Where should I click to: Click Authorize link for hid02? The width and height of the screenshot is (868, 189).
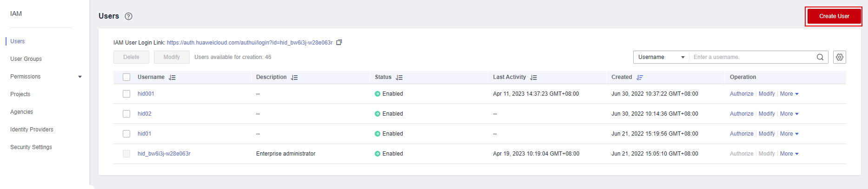point(742,114)
